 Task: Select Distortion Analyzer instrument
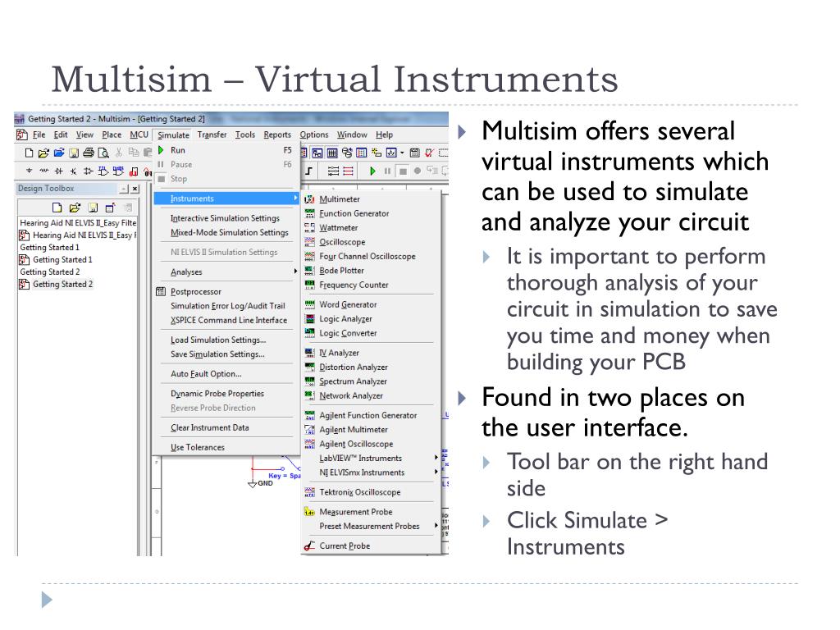[371, 367]
